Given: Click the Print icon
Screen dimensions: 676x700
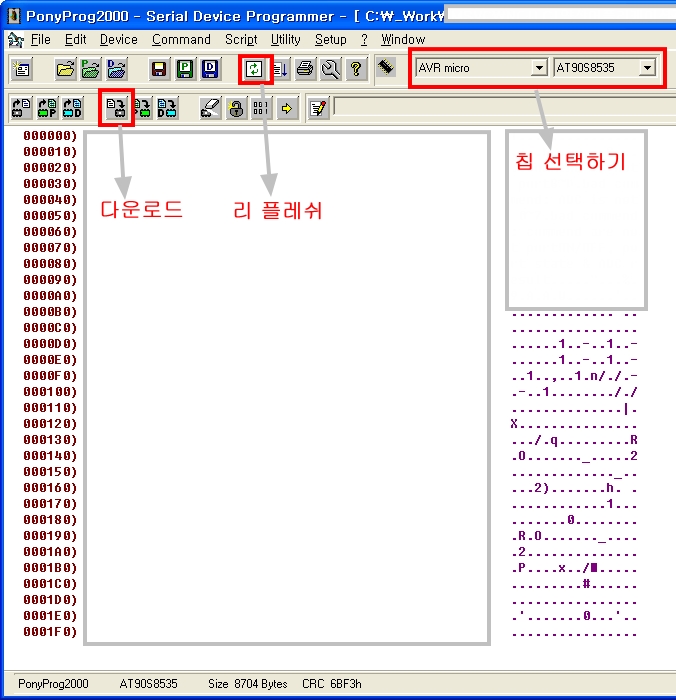Looking at the screenshot, I should (x=305, y=69).
